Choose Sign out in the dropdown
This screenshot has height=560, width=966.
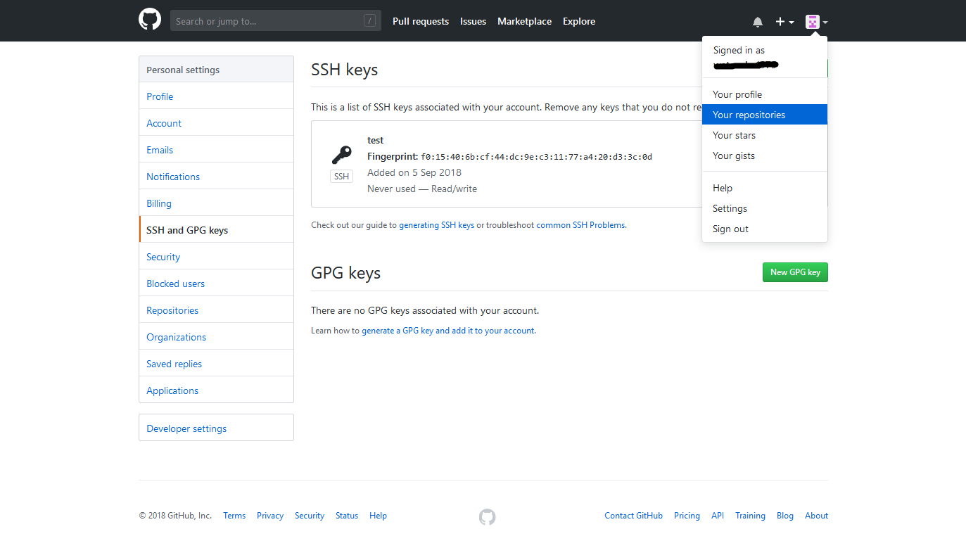730,229
